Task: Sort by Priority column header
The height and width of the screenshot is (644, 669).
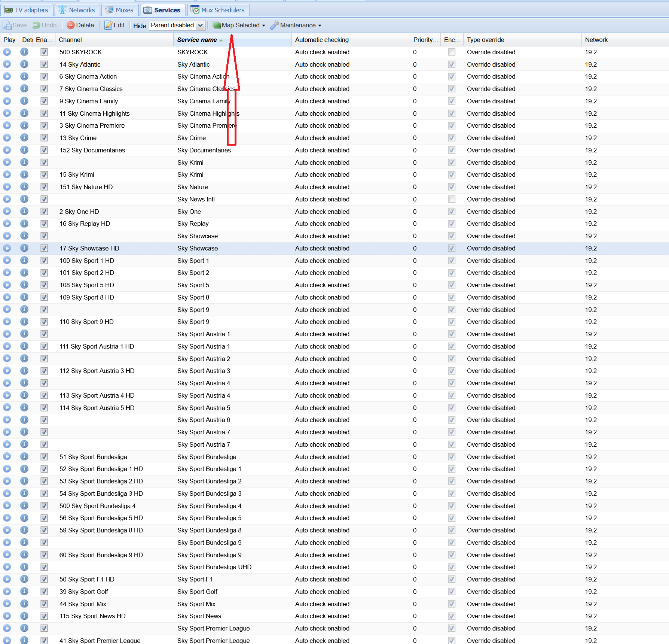Action: 425,40
